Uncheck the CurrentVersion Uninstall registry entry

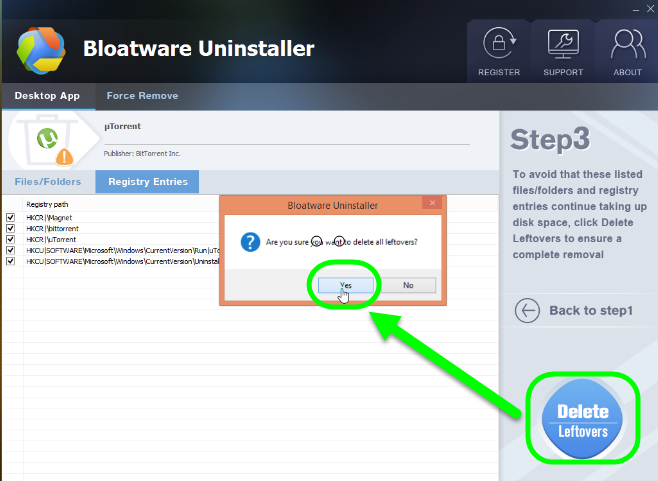click(x=10, y=261)
